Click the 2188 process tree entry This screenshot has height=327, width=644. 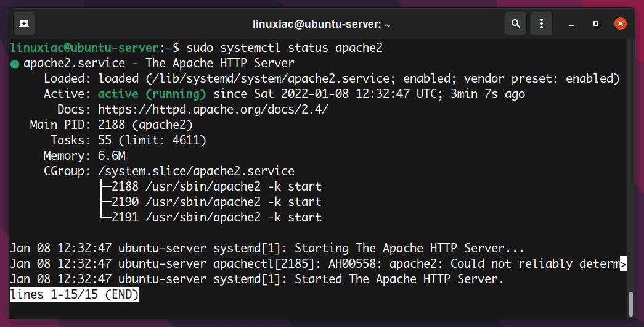point(216,186)
